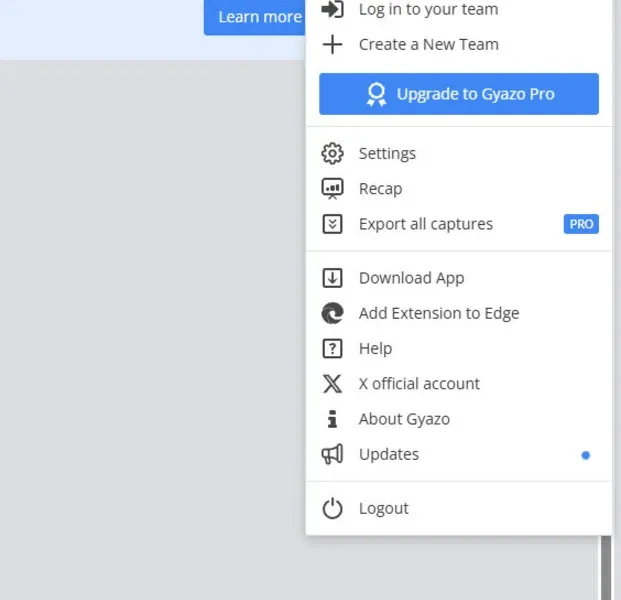Choose Logout from the menu

pos(459,509)
